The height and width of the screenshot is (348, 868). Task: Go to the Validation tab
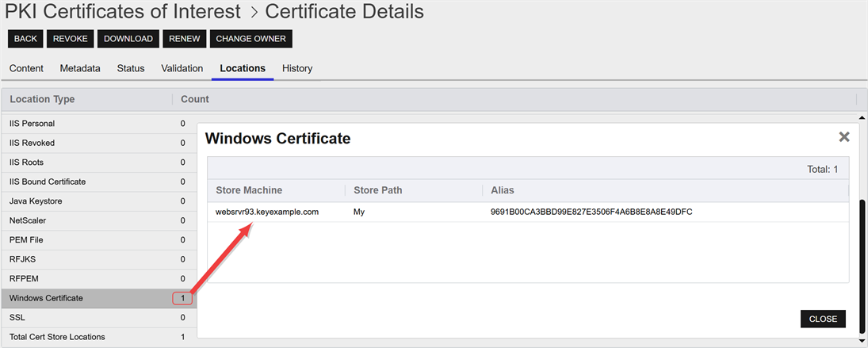[182, 68]
